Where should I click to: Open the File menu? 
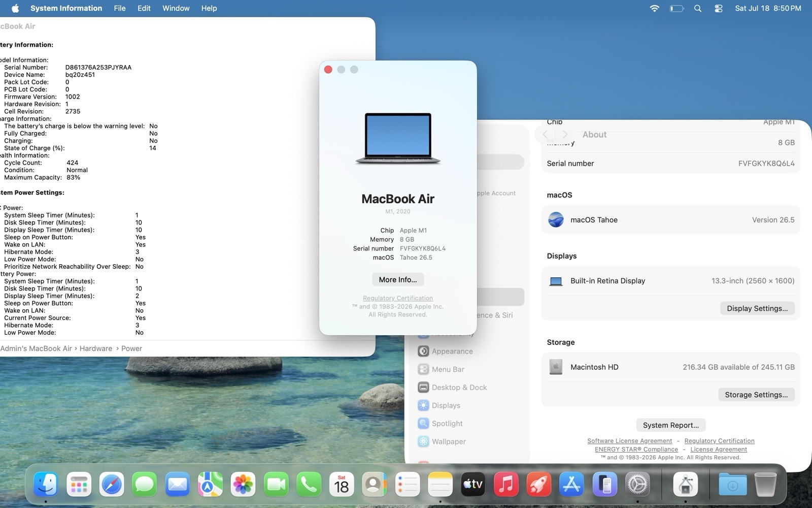[120, 8]
